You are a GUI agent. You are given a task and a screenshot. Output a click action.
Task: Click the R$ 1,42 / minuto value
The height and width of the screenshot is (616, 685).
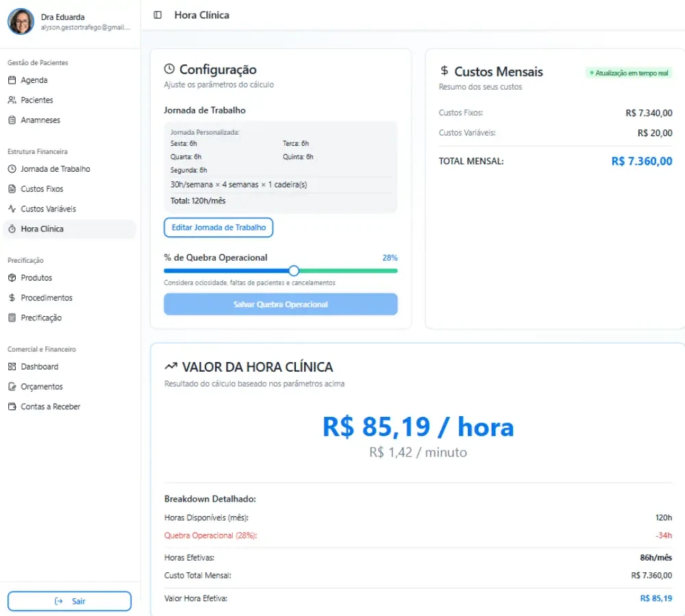tap(418, 452)
